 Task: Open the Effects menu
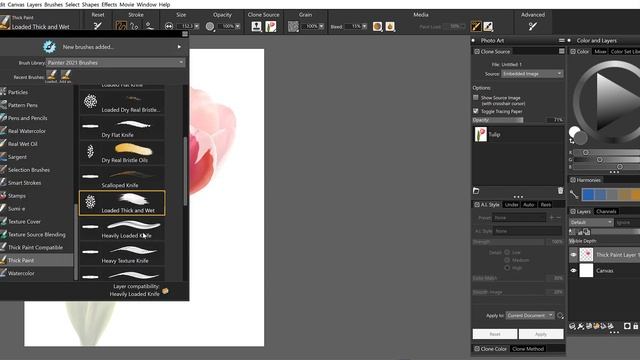click(109, 4)
